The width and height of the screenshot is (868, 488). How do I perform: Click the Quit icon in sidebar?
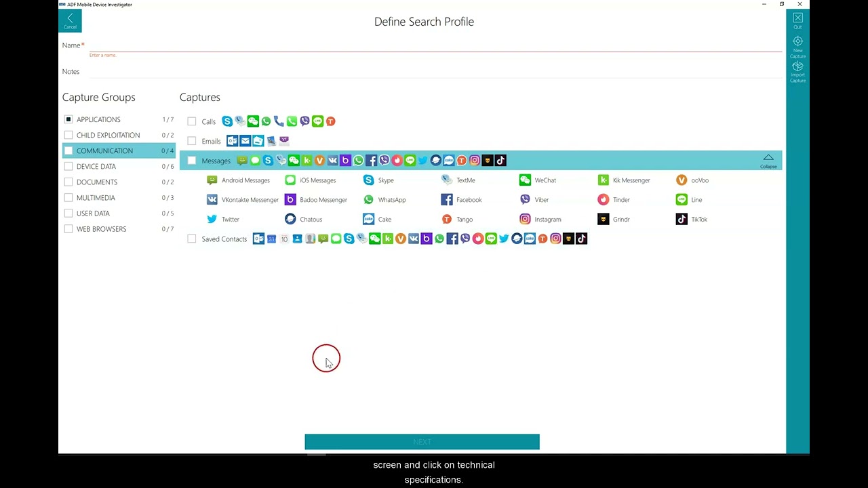[797, 20]
